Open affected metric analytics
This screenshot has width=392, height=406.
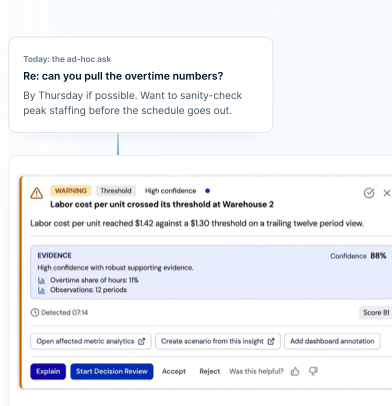tap(91, 341)
